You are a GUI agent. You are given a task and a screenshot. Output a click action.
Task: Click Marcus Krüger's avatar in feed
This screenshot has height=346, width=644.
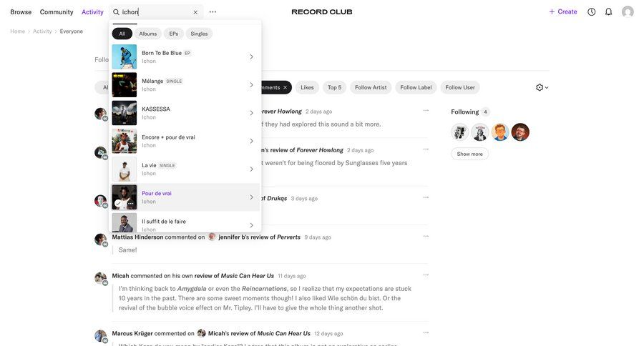click(101, 336)
